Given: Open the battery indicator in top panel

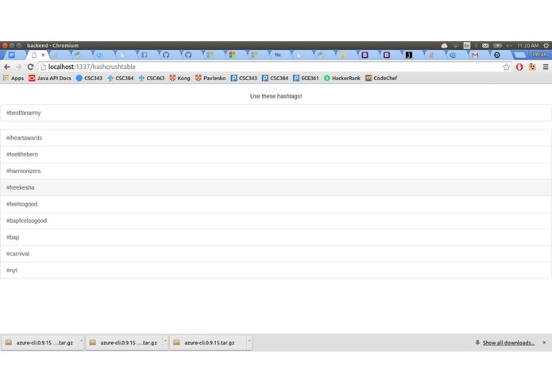Looking at the screenshot, I should coord(497,45).
